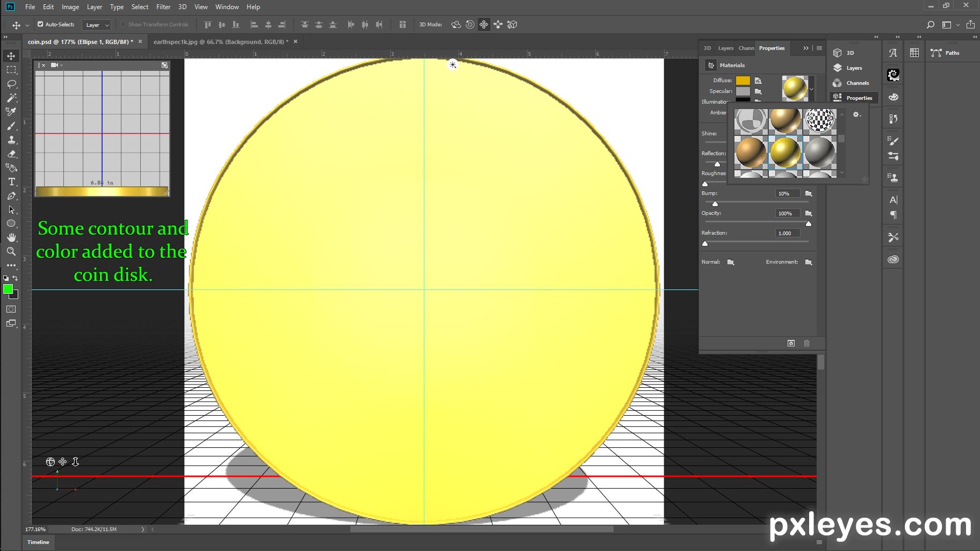Open the Auto-Select Layer dropdown
This screenshot has width=980, height=551.
(x=96, y=25)
